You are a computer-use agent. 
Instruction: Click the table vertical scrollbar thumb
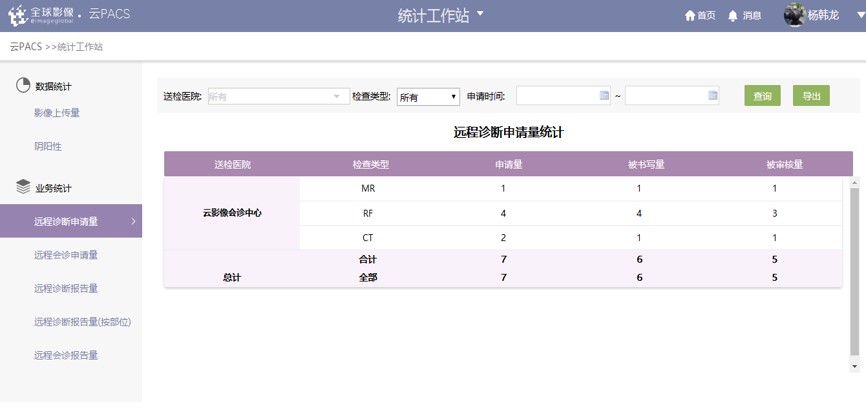855,271
